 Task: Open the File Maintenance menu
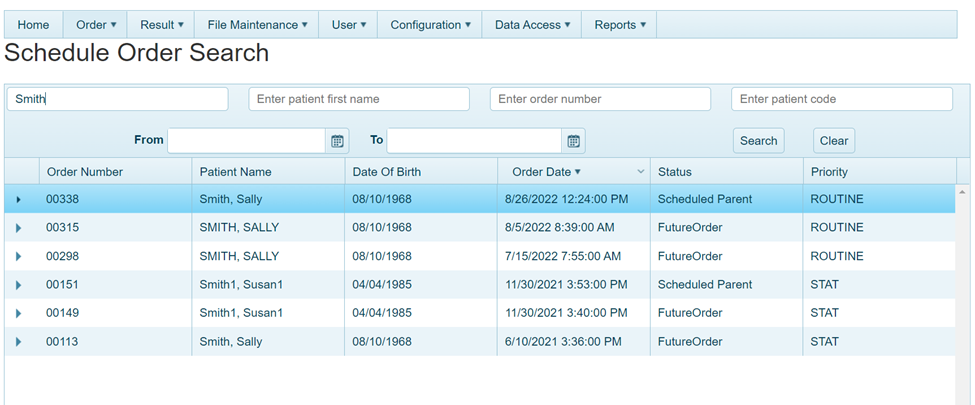pyautogui.click(x=257, y=25)
